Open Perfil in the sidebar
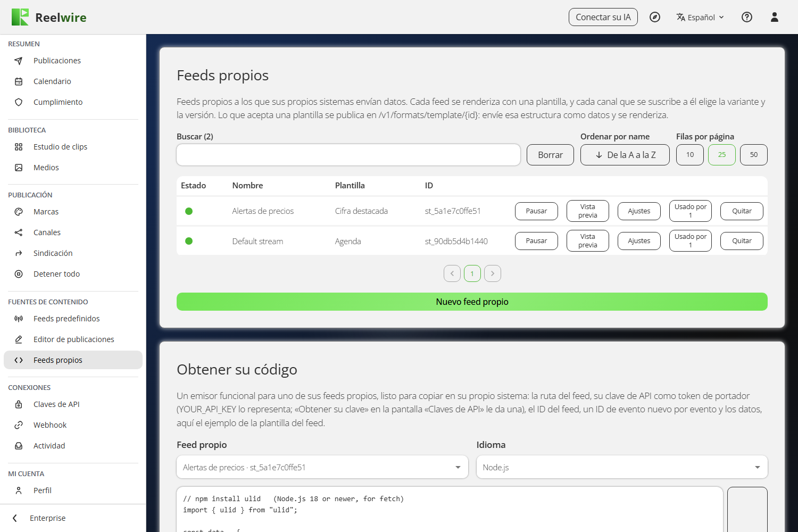The image size is (798, 532). (73, 491)
